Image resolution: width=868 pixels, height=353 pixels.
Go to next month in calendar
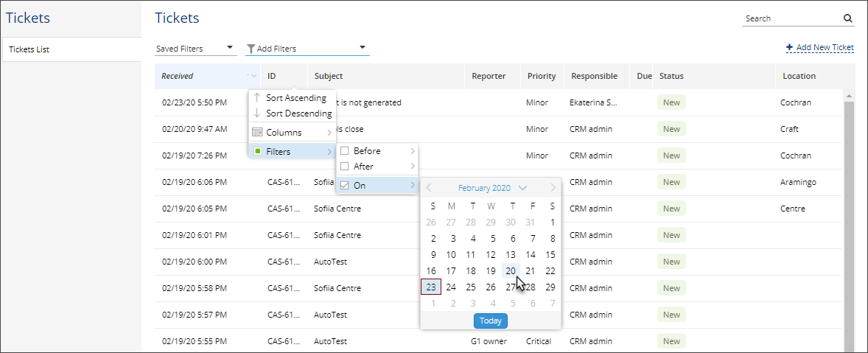pyautogui.click(x=553, y=188)
